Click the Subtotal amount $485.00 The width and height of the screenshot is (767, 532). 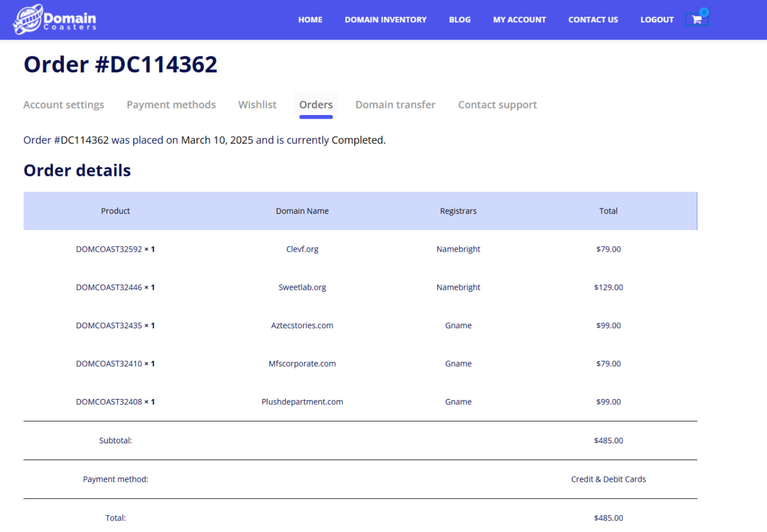[609, 440]
